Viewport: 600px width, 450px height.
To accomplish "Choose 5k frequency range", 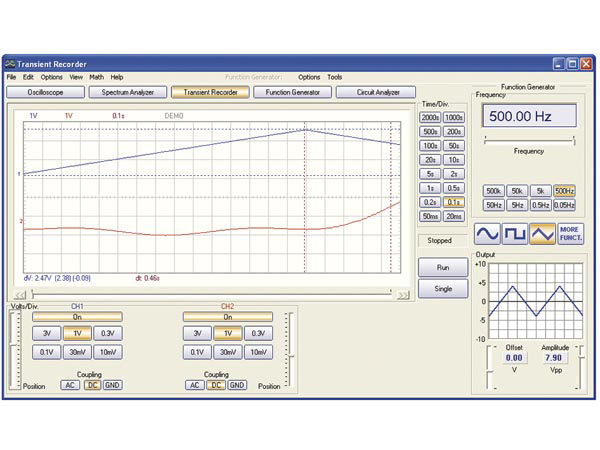I will coord(541,191).
